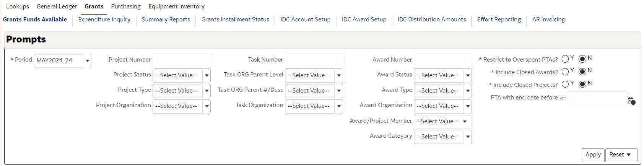
Task: Open Effort Reporting link
Action: (499, 20)
